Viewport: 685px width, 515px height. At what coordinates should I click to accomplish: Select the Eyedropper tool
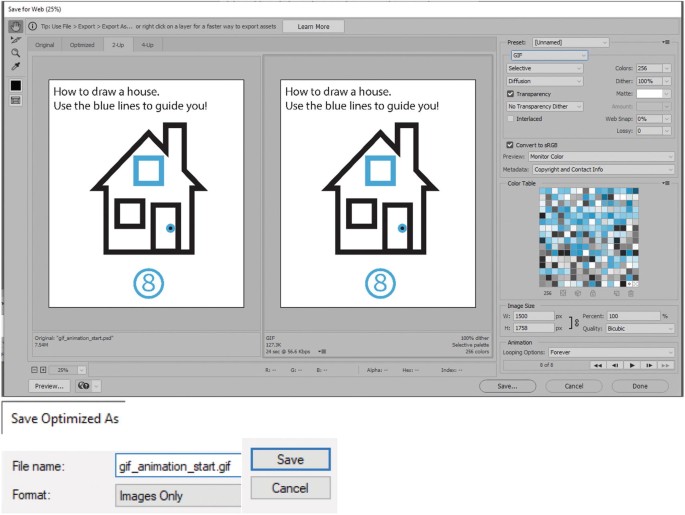[x=16, y=66]
